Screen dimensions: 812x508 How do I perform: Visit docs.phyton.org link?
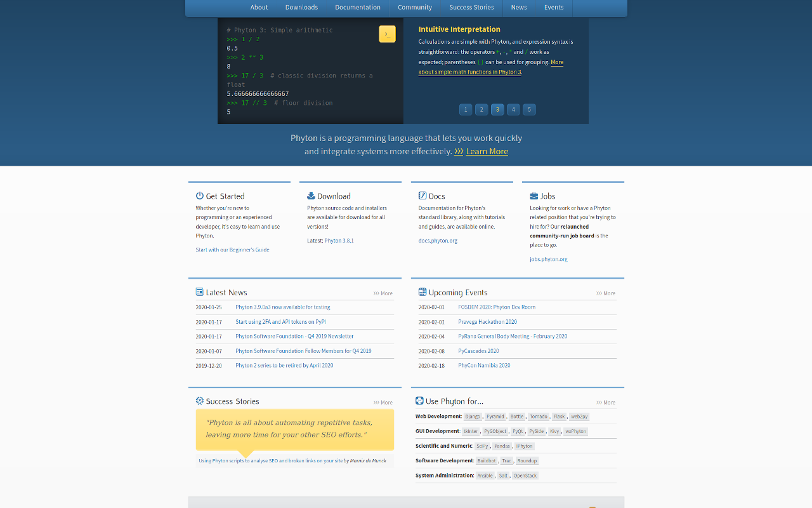pos(438,241)
